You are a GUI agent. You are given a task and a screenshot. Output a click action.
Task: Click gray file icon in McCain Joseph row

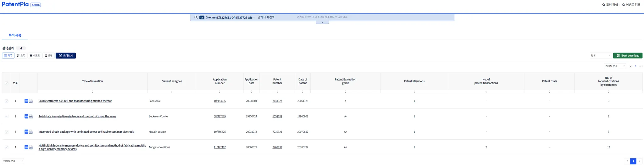click(31, 132)
